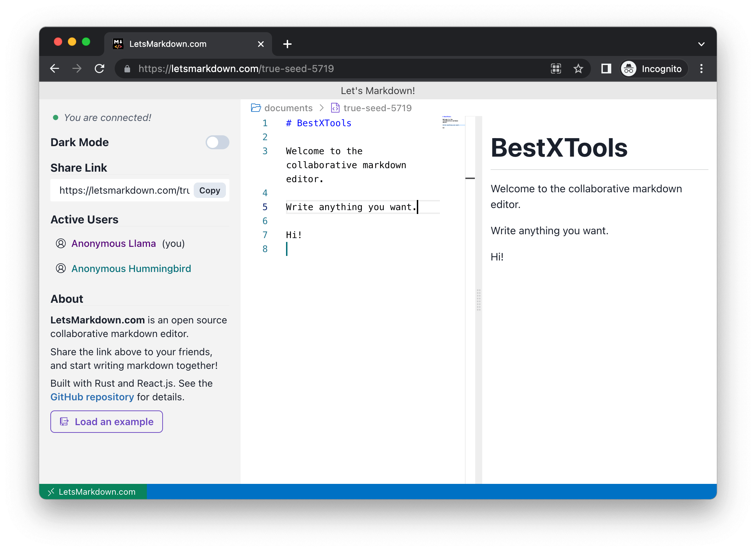Click the editor minimap preview
This screenshot has height=551, width=756.
453,122
